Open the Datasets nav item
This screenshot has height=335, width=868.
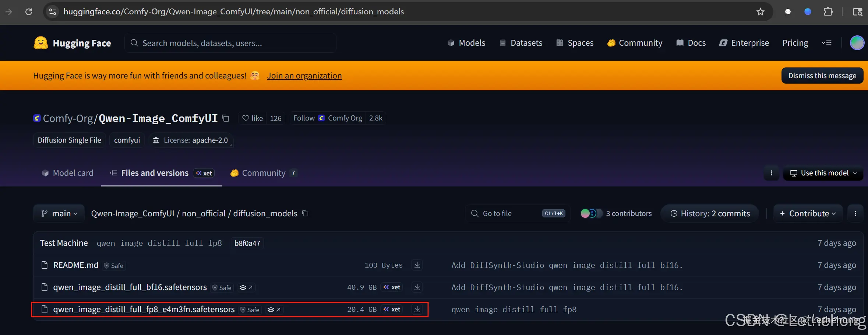(521, 43)
